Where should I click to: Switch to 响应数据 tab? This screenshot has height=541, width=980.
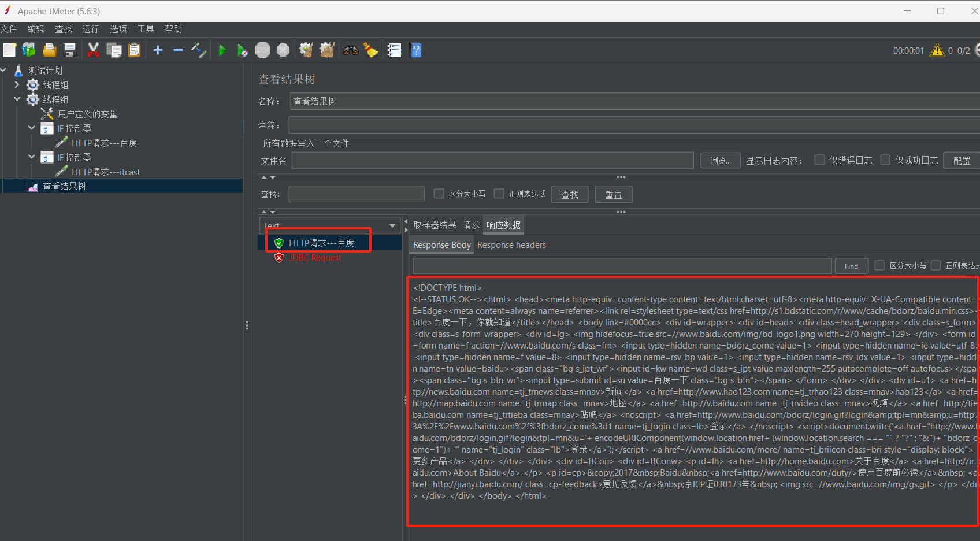(504, 225)
